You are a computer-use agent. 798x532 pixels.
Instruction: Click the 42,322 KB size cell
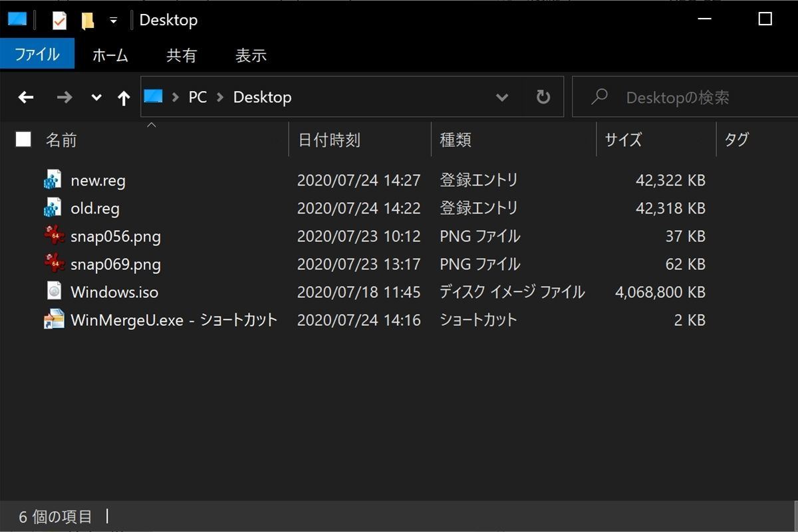tap(670, 180)
